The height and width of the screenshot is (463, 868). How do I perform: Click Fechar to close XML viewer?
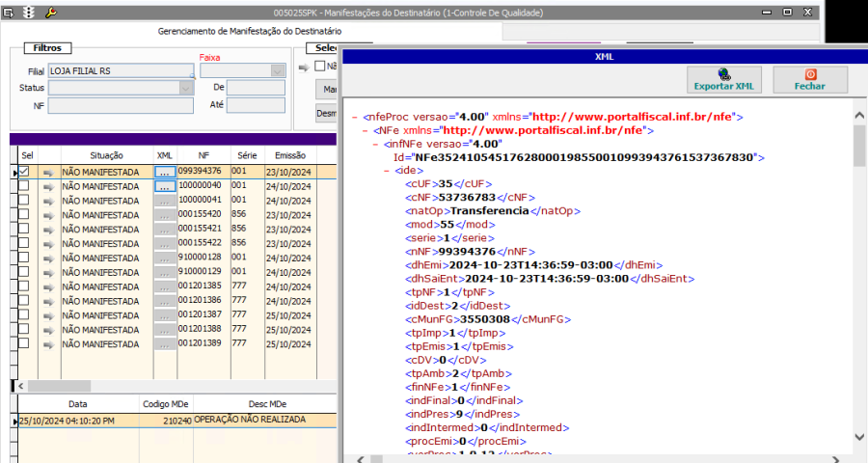(809, 79)
